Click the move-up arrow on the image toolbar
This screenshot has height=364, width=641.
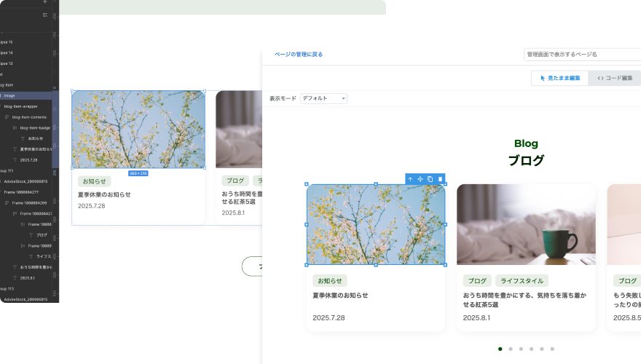(x=410, y=179)
